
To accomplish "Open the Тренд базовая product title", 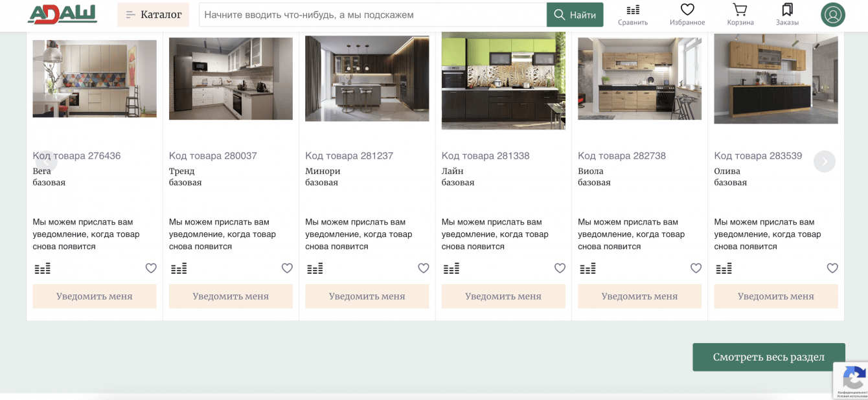I will coord(185,177).
